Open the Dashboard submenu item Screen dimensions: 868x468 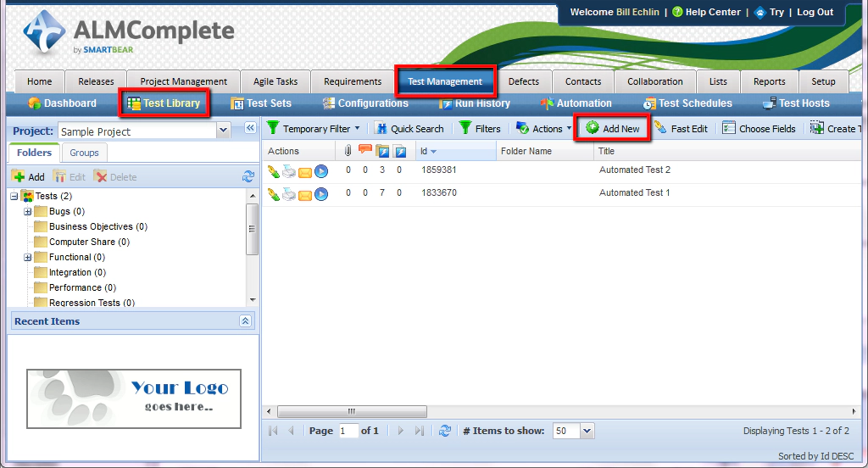[x=62, y=103]
